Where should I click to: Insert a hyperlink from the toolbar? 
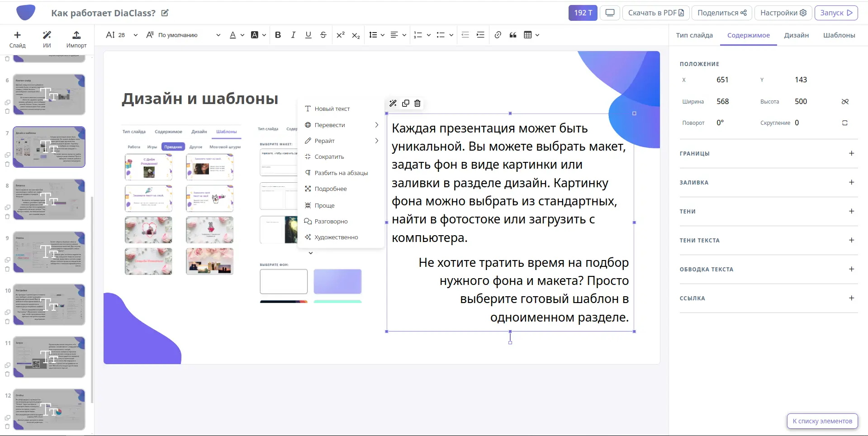coord(498,35)
